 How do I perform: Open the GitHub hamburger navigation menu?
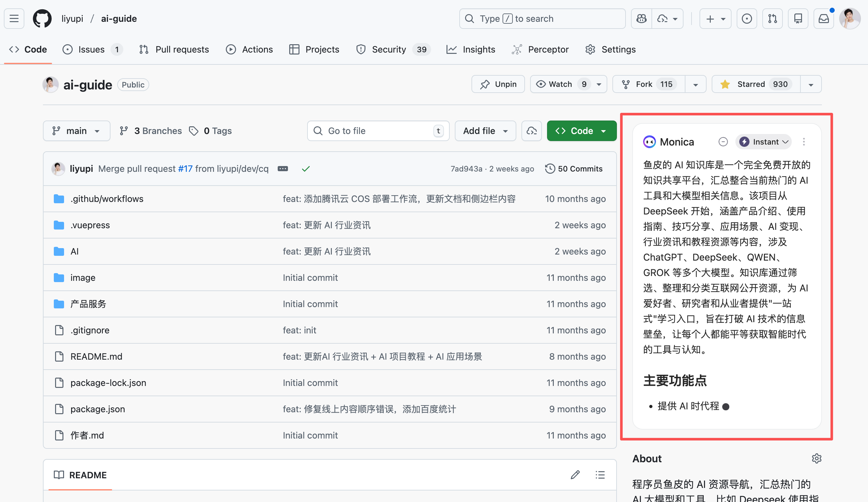pos(14,19)
